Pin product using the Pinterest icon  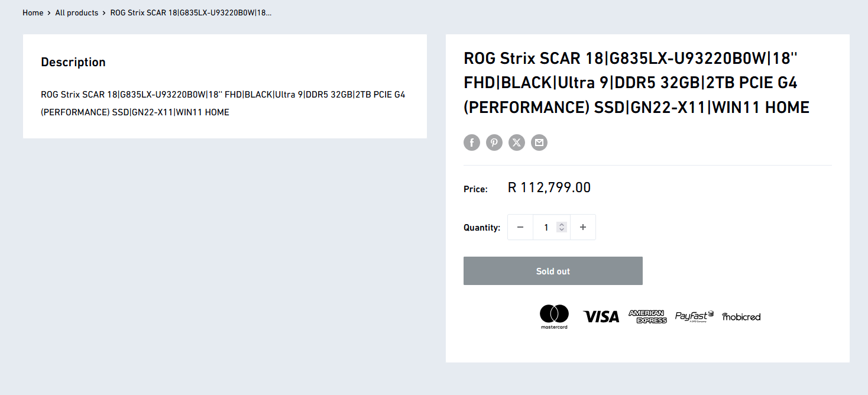click(x=494, y=143)
